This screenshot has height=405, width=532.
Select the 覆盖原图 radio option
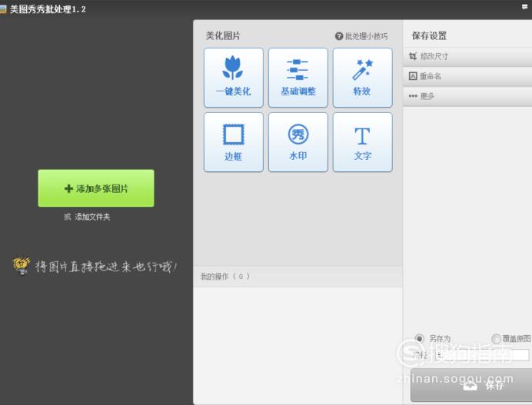tap(496, 338)
